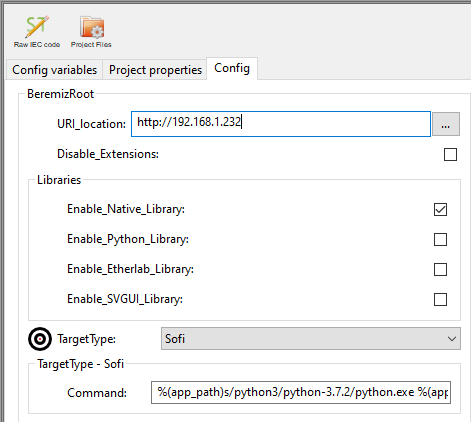Switch to Project properties tab
The image size is (471, 422).
155,70
